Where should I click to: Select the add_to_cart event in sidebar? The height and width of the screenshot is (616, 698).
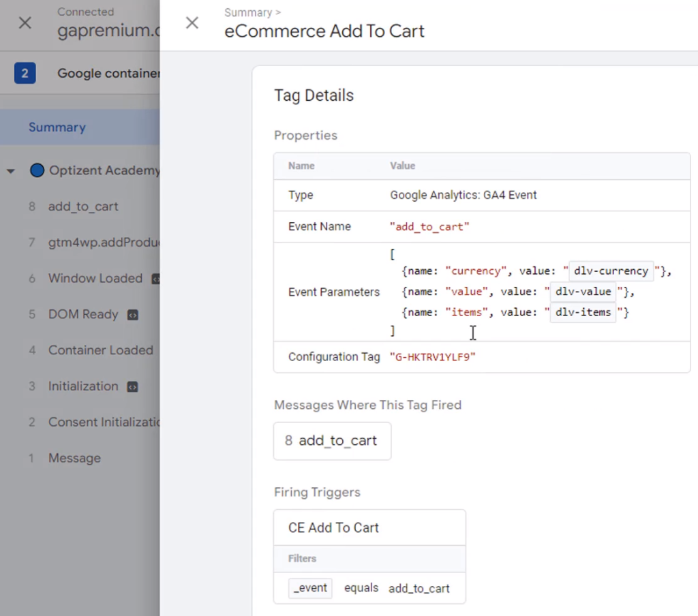83,206
